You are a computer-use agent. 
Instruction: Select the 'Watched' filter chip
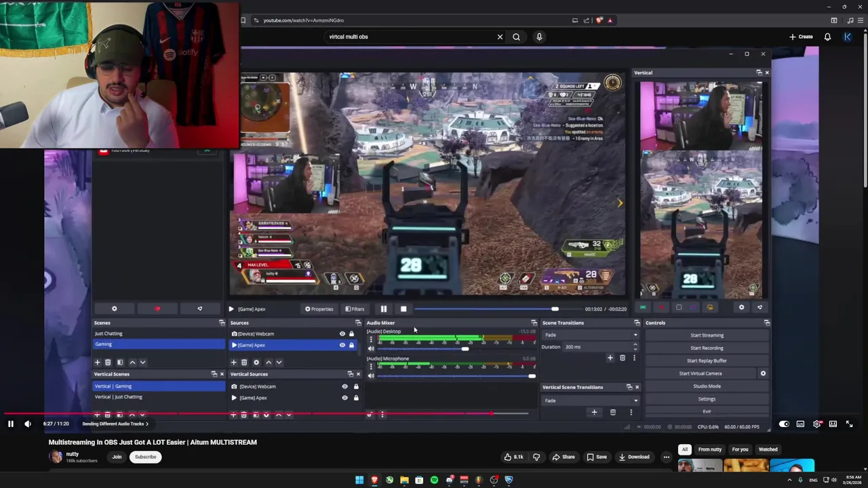pos(768,449)
